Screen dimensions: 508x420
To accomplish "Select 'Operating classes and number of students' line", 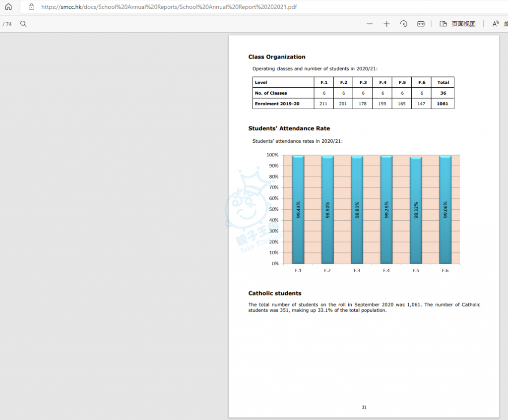I will click(315, 68).
